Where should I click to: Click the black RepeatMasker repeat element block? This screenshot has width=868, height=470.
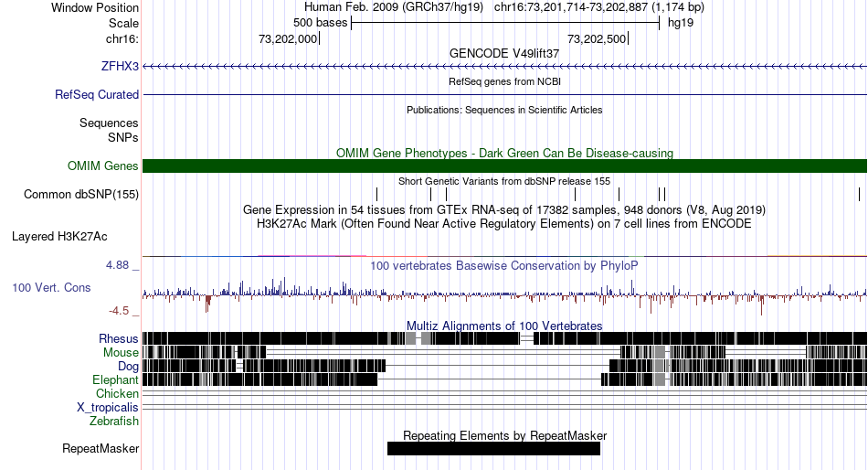pyautogui.click(x=493, y=448)
